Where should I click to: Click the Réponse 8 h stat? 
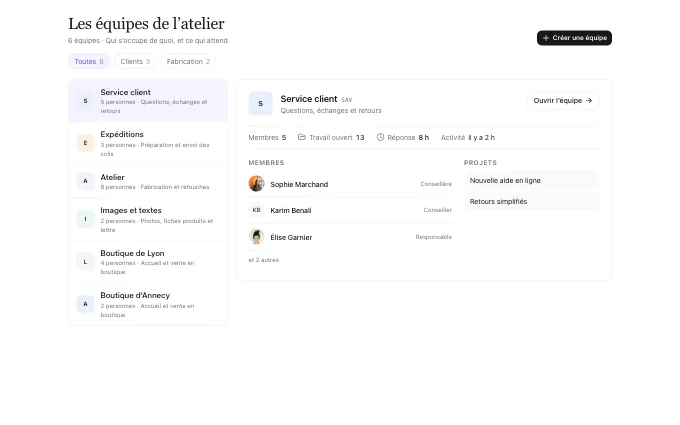point(403,137)
